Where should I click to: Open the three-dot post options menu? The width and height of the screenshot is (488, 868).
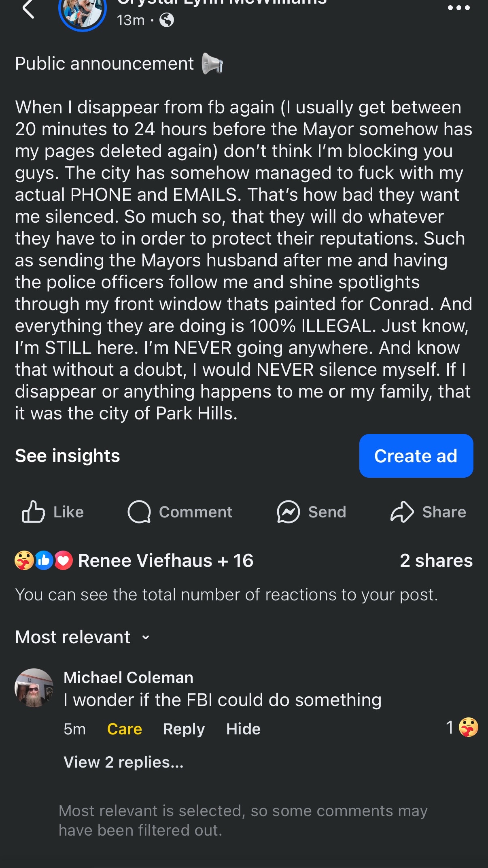tap(459, 8)
